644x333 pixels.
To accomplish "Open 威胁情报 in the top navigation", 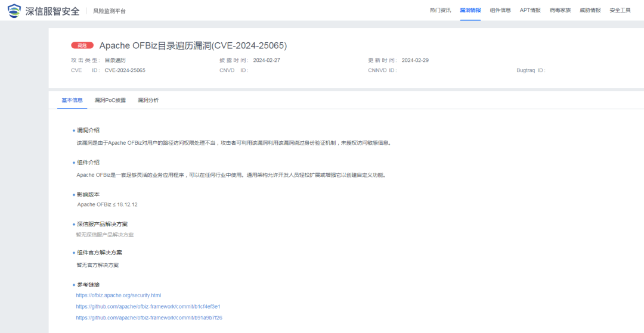I will click(x=590, y=10).
